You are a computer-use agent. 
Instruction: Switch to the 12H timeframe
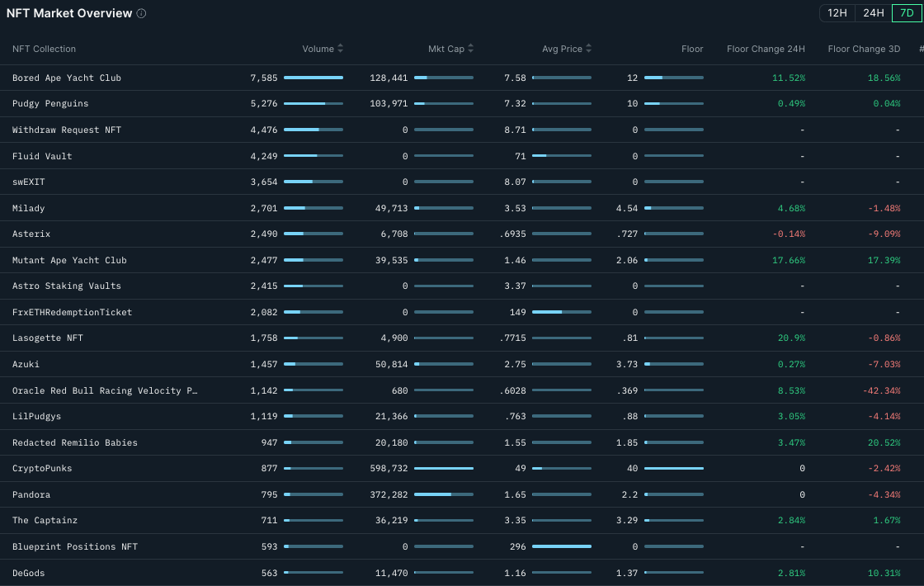coord(837,13)
